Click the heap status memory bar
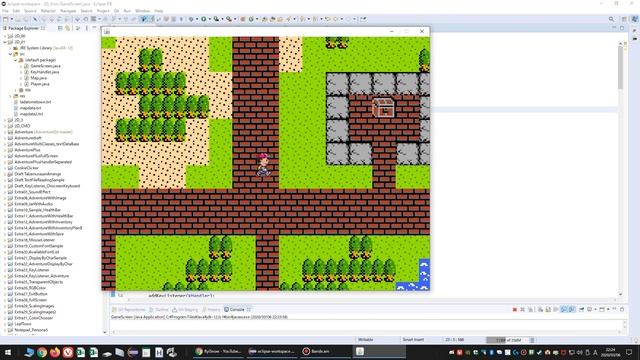This screenshot has width=640, height=360. pos(507,340)
